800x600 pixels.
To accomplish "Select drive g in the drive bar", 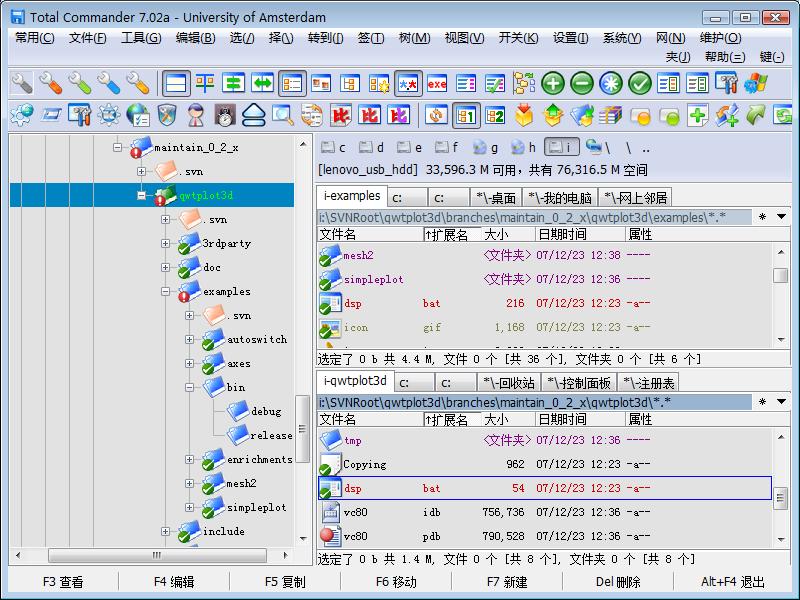I will click(485, 148).
